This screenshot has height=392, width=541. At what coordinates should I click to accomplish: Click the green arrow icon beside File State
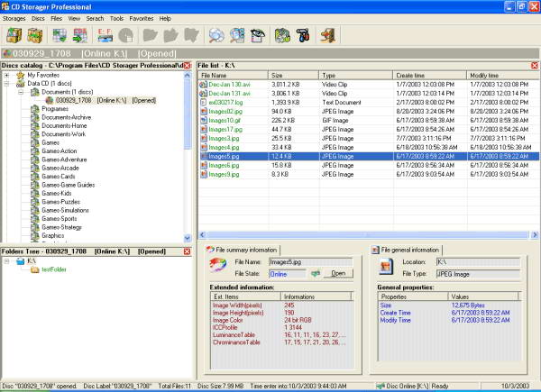click(x=316, y=274)
